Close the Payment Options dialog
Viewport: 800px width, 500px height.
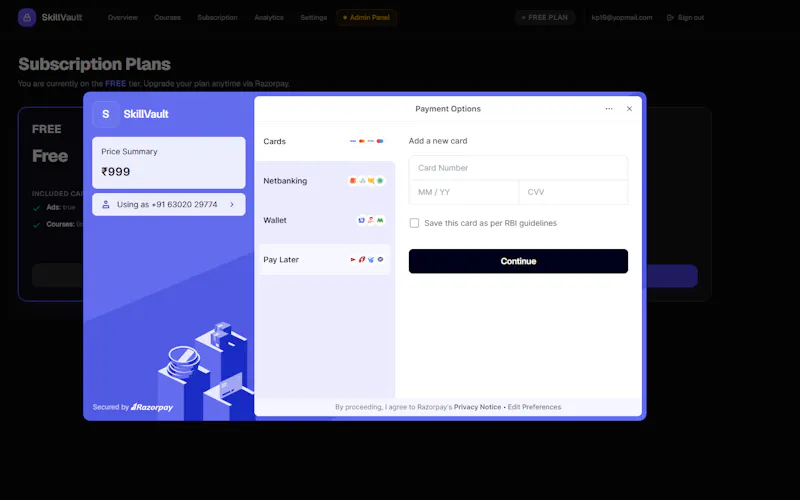(629, 109)
